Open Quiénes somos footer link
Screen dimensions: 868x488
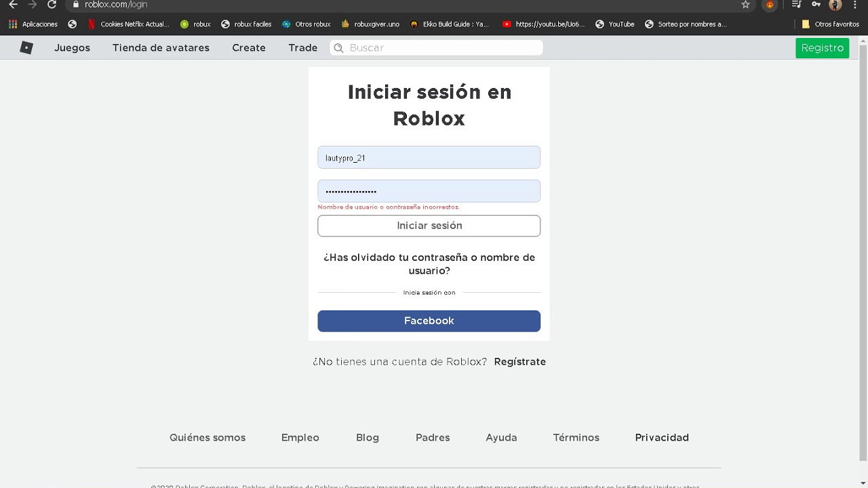[208, 437]
